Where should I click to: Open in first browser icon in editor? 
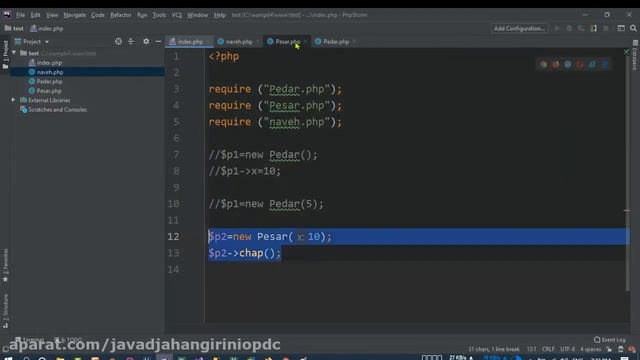(x=543, y=64)
